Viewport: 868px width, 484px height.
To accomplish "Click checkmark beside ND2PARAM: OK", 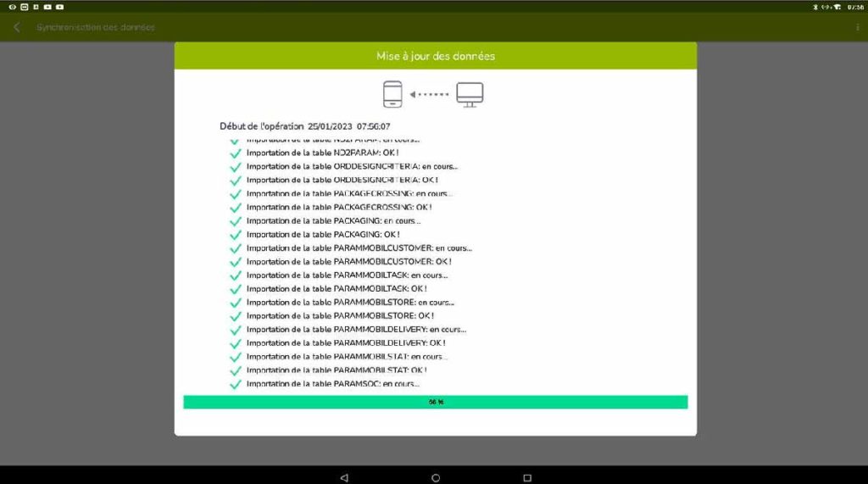I will tap(236, 153).
